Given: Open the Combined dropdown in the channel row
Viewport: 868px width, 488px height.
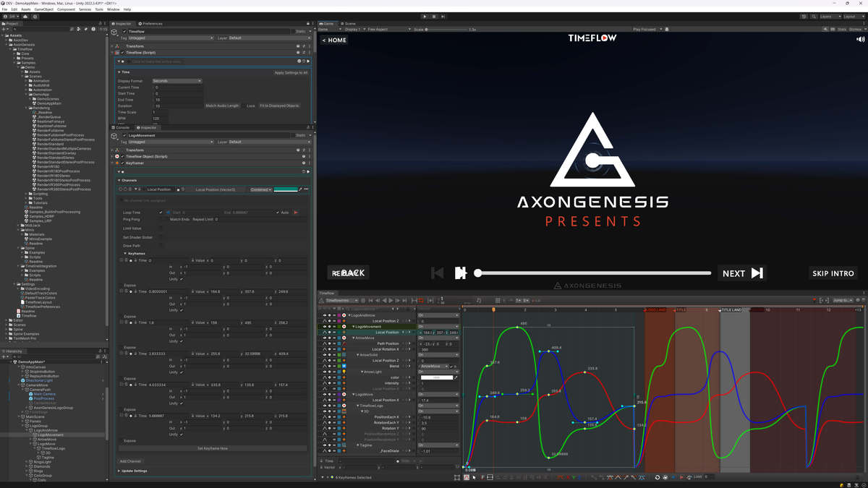Looking at the screenshot, I should pos(261,189).
